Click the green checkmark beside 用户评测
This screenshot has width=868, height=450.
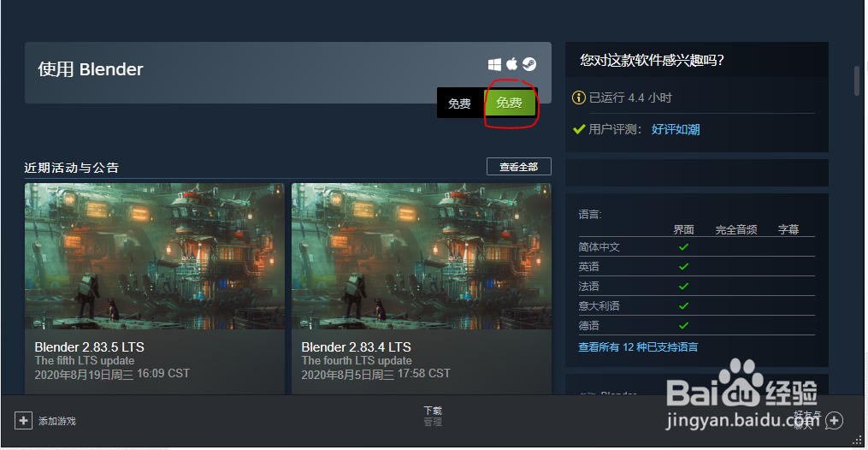coord(579,129)
